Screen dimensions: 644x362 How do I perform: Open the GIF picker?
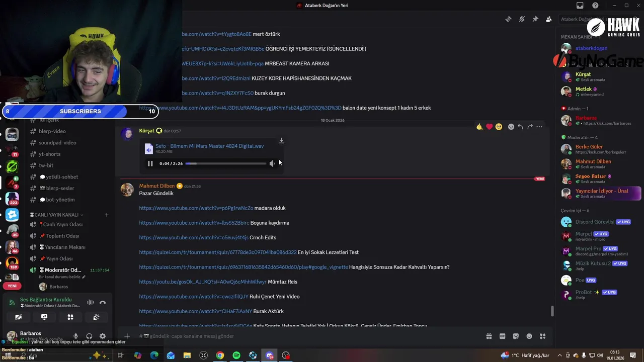[x=502, y=336]
